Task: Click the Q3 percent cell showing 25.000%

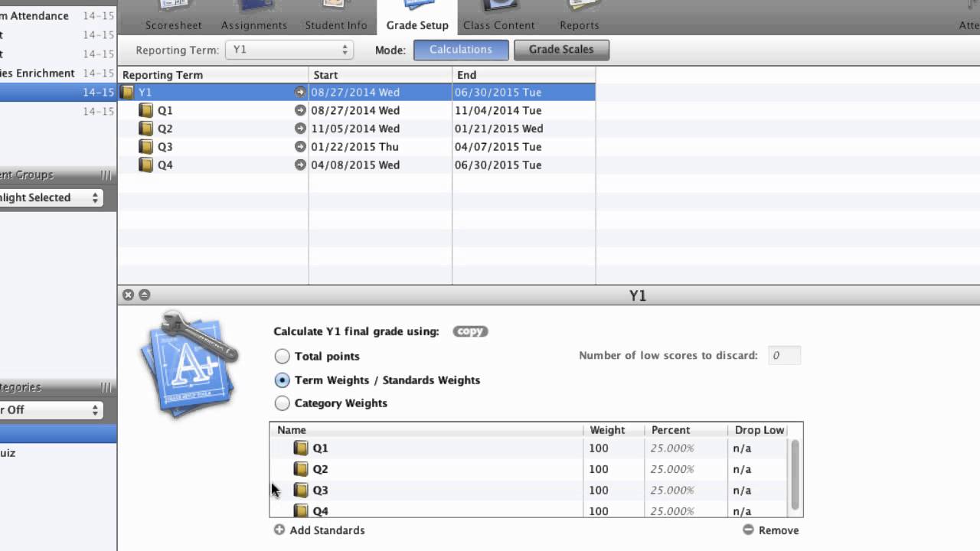Action: coord(686,491)
